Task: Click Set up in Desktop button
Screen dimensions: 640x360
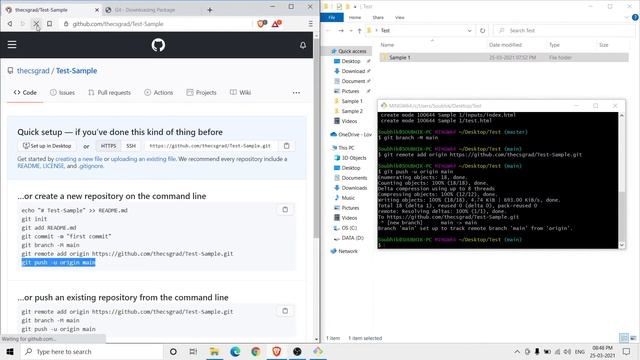Action: coord(47,146)
